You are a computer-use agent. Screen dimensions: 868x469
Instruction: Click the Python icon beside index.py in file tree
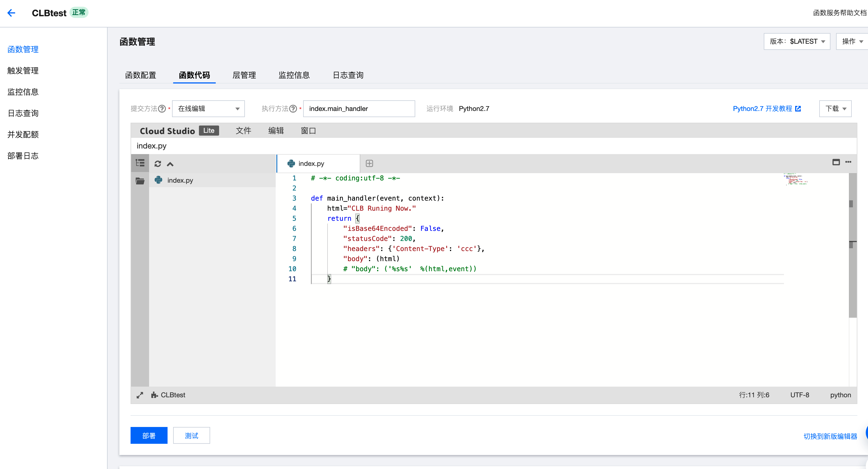click(x=158, y=180)
